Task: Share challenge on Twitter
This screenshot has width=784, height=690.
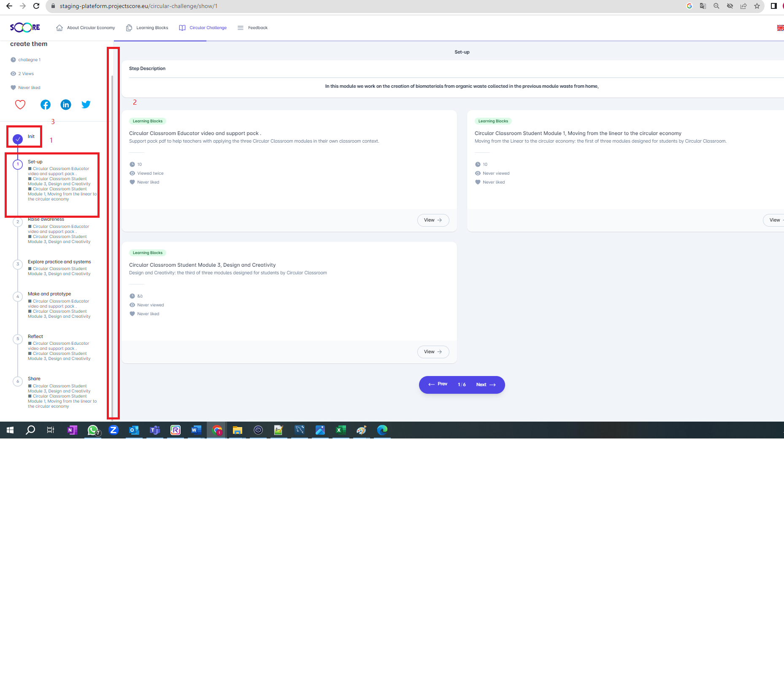Action: pyautogui.click(x=86, y=105)
